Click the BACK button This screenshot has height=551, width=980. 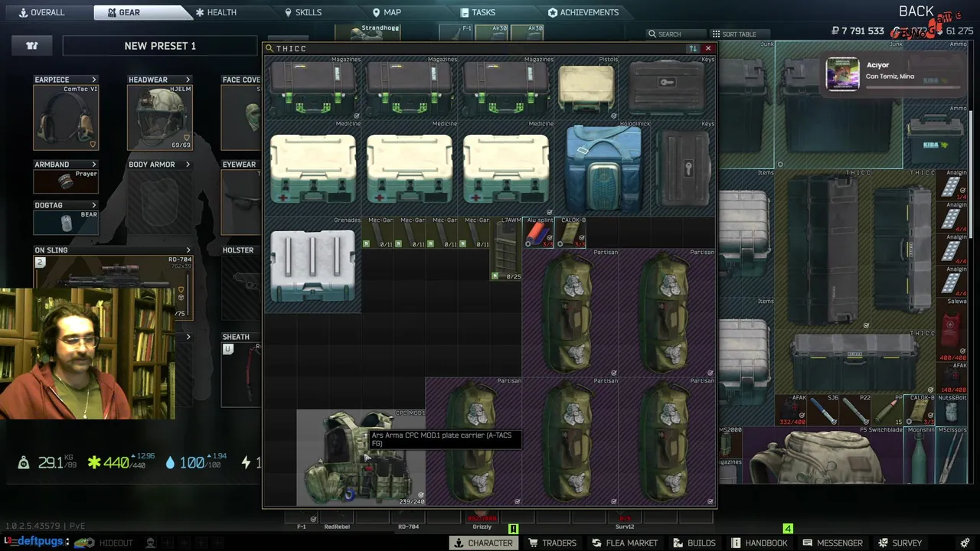click(x=916, y=11)
